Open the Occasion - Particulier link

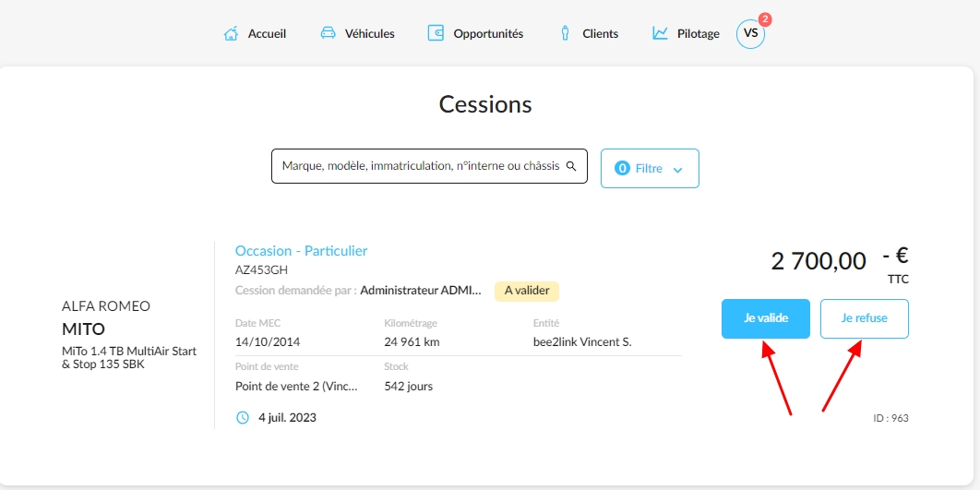[x=301, y=251]
